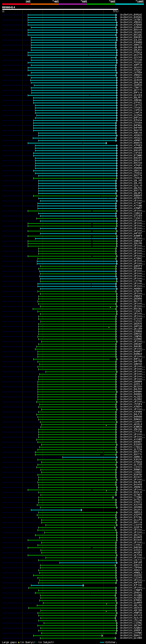Select the UniRef100_B4J7J3 hit
The height and width of the screenshot is (644, 146).
[x=131, y=301]
